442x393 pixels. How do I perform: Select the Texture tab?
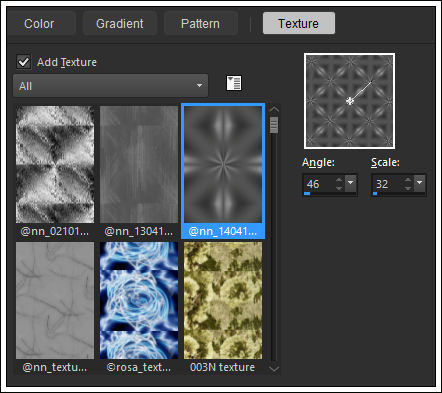[299, 23]
